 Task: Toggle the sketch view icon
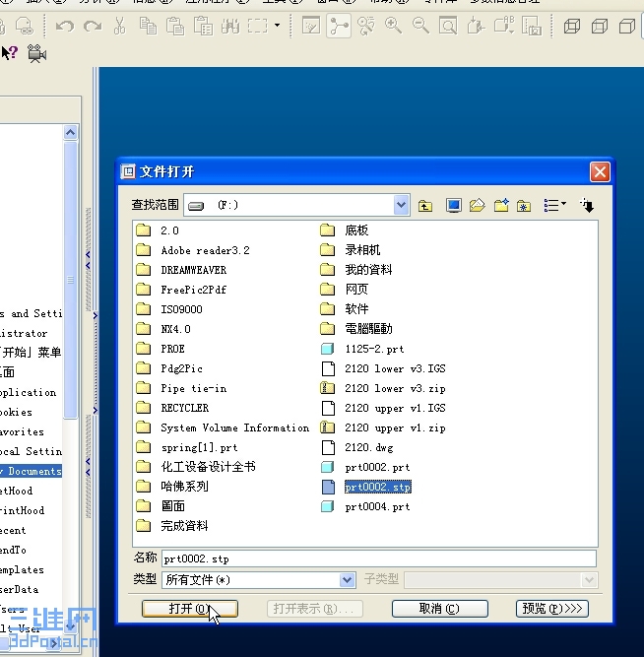pos(311,26)
